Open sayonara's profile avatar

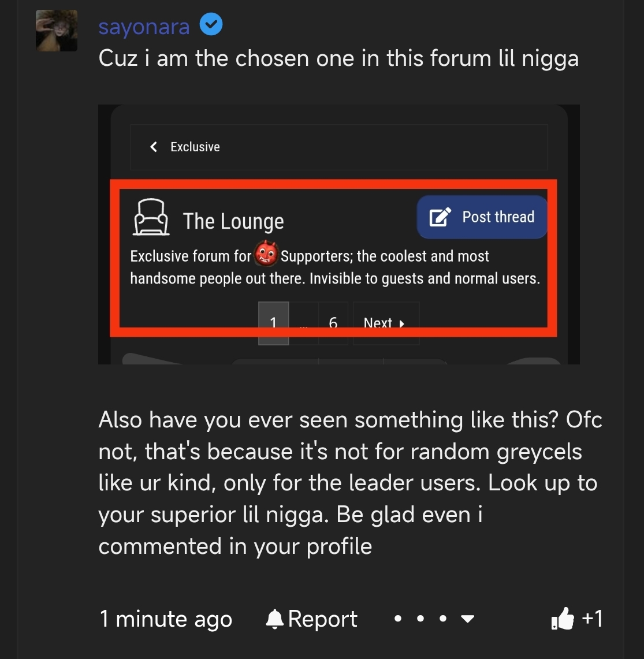tap(57, 31)
